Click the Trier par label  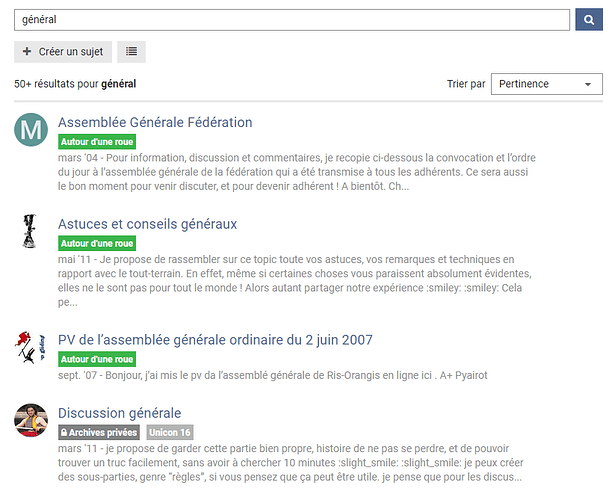[x=466, y=84]
